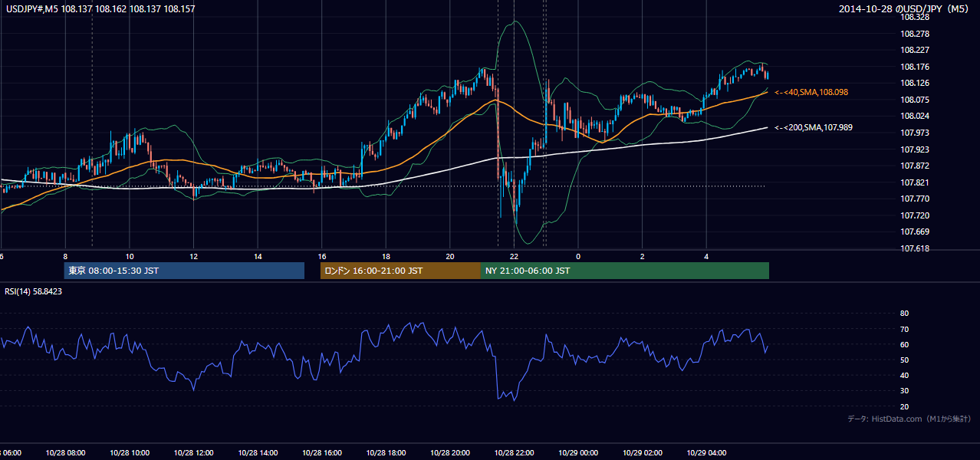Viewport: 980px width, 460px height.
Task: Click RSI scale value 50
Action: tap(904, 360)
